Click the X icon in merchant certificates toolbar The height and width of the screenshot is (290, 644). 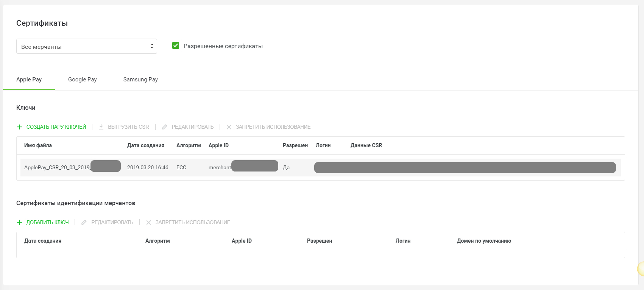[x=149, y=222]
